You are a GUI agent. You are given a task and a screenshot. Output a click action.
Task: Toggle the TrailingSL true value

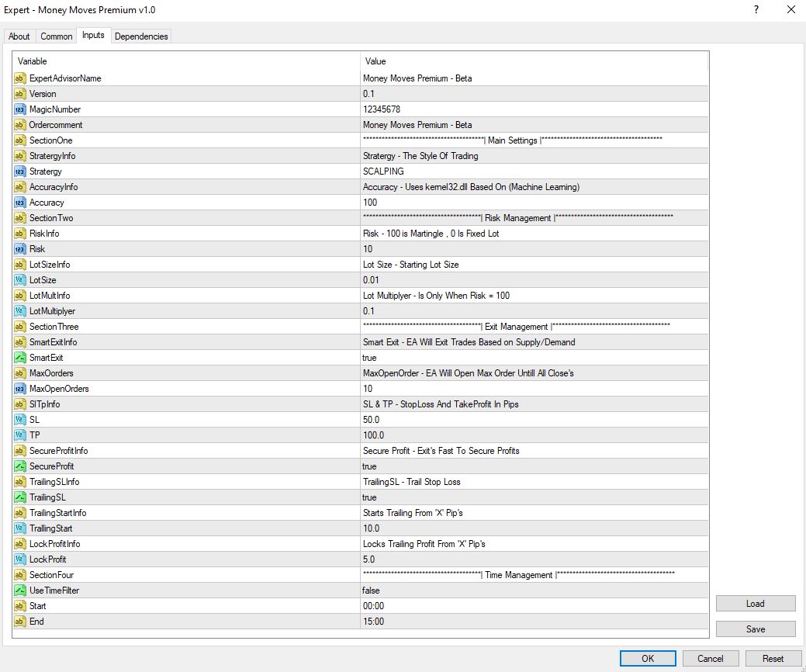click(x=534, y=497)
